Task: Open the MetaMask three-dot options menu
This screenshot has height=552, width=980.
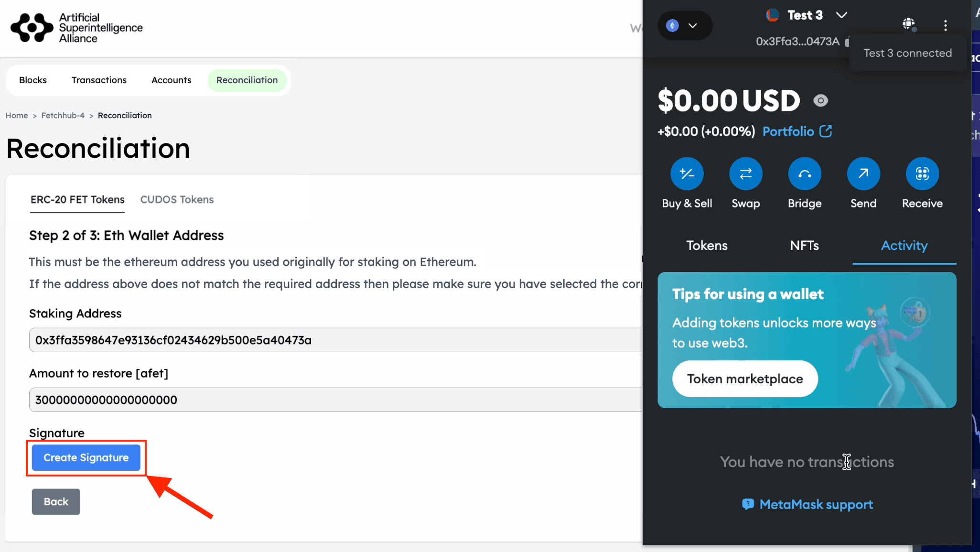Action: [945, 25]
